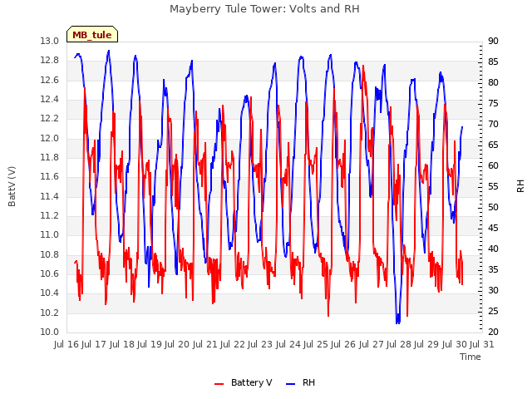Click the Jul 27 date label
The image size is (532, 399).
click(x=371, y=344)
